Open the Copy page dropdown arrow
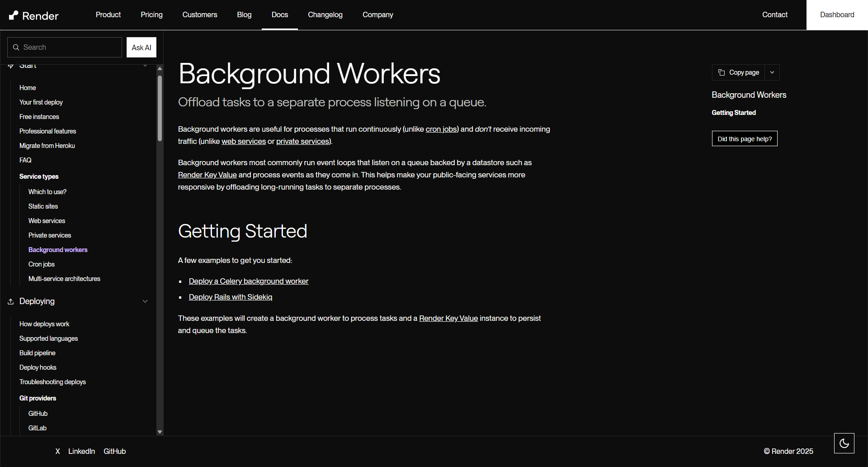 pyautogui.click(x=772, y=72)
